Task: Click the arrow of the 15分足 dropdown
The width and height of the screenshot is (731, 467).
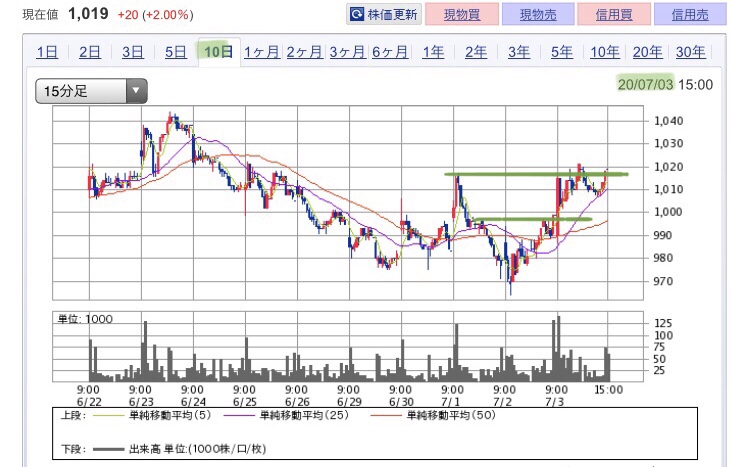Action: 136,91
